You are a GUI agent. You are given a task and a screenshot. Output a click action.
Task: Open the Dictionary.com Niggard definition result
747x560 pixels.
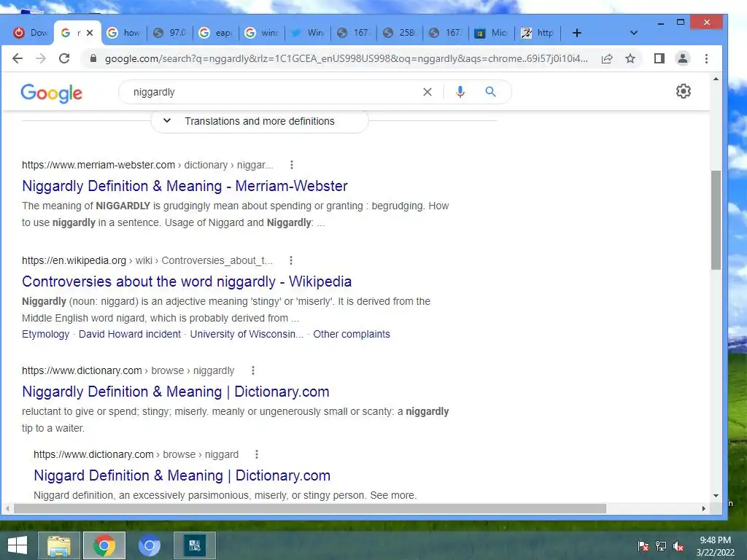(x=182, y=475)
